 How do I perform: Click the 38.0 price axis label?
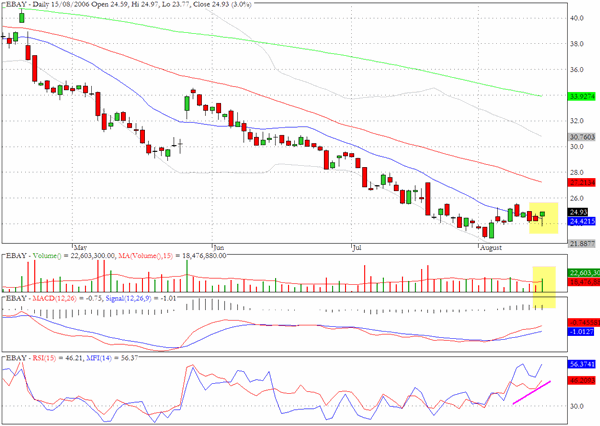(x=576, y=44)
